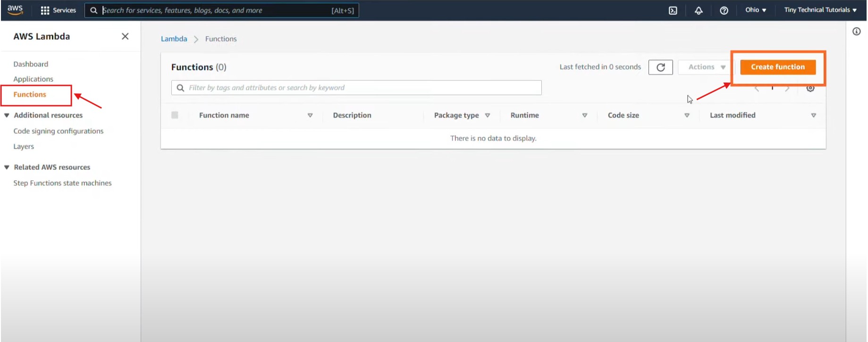Click the Create function button
Image resolution: width=868 pixels, height=342 pixels.
[777, 67]
